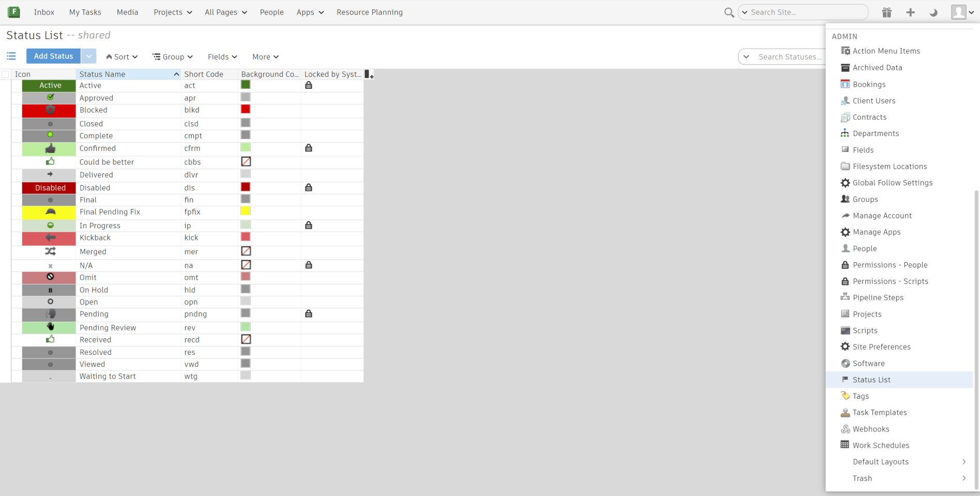The width and height of the screenshot is (980, 496).
Task: Go to Inbox
Action: tap(44, 12)
